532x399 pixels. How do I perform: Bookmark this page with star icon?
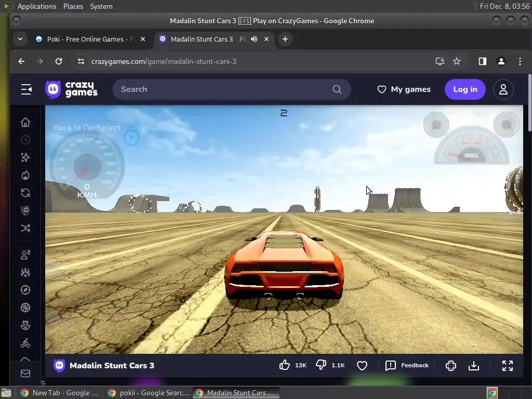click(457, 61)
